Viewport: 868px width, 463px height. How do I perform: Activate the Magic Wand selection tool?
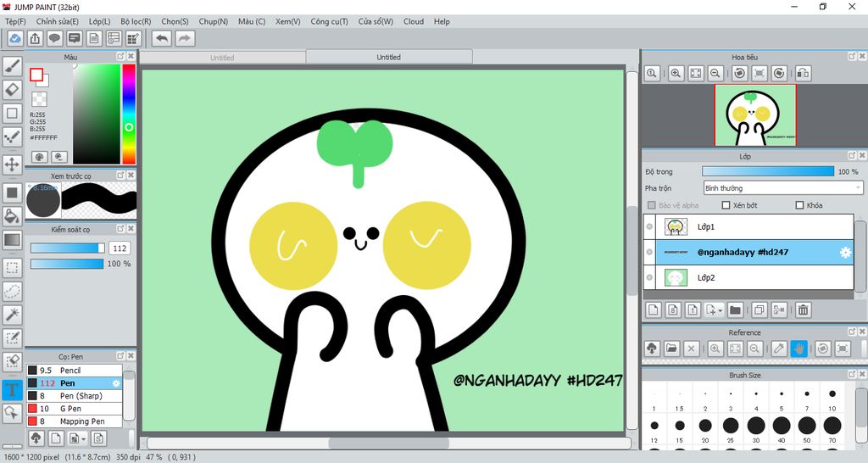click(x=12, y=315)
